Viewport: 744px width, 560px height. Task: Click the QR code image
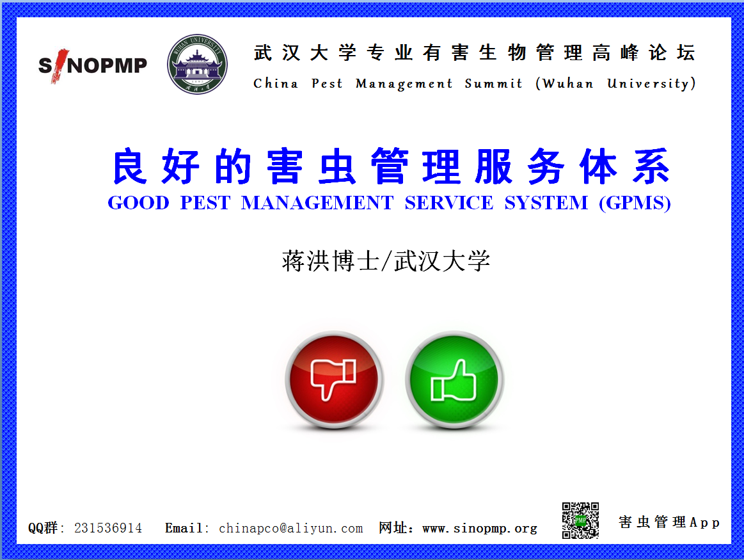coord(580,520)
